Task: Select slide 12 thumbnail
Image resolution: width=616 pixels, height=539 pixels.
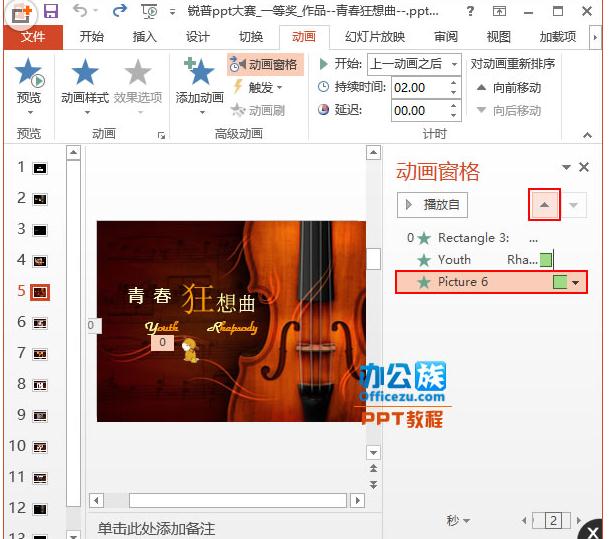Action: click(x=40, y=509)
